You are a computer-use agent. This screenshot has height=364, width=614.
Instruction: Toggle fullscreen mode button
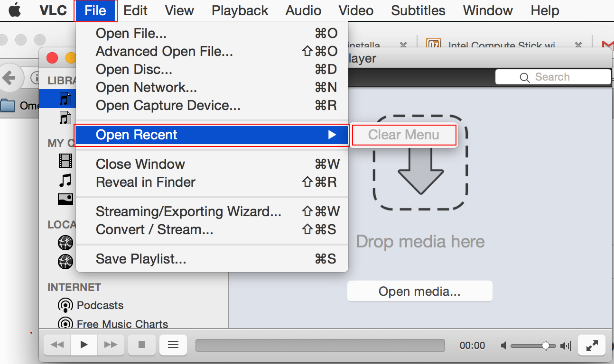(592, 345)
